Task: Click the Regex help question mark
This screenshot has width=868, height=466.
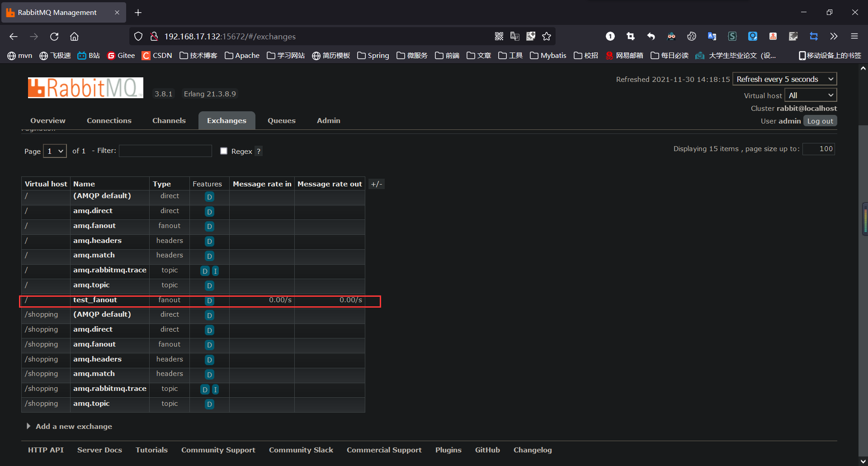Action: [x=259, y=151]
